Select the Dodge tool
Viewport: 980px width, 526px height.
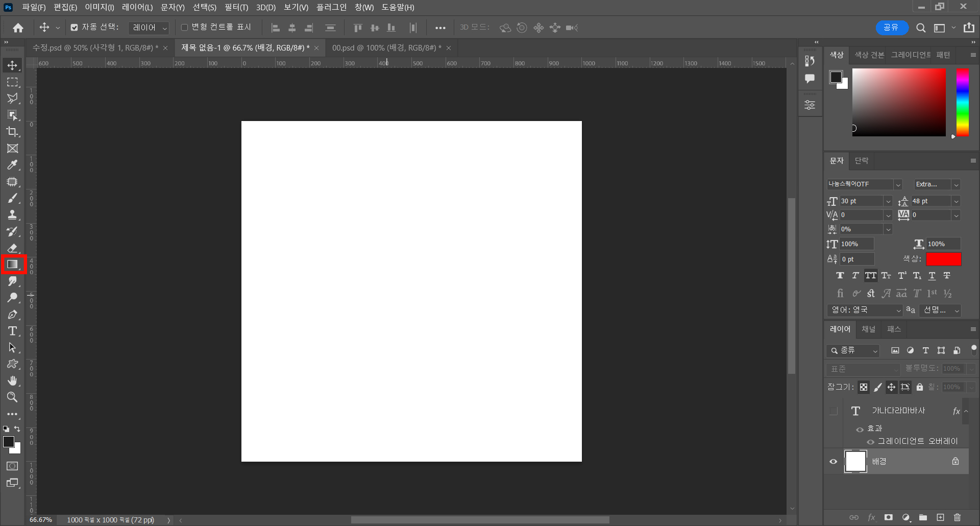click(x=13, y=298)
